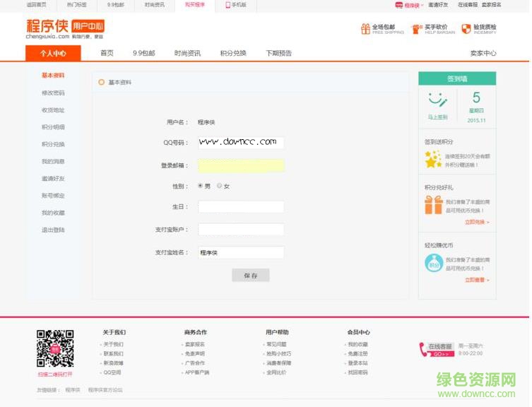Open footer link 广告合作
Screen dimensions: 532x407
[195, 363]
